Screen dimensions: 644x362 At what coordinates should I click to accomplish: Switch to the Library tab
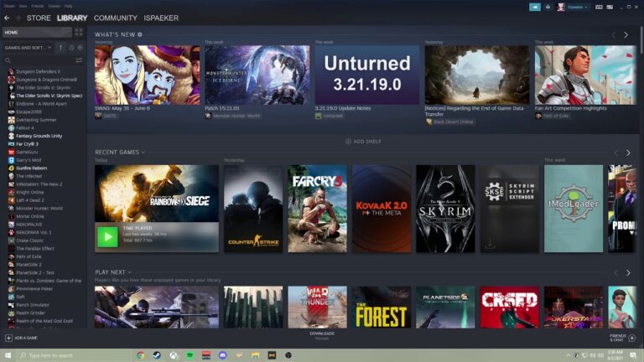pos(72,18)
